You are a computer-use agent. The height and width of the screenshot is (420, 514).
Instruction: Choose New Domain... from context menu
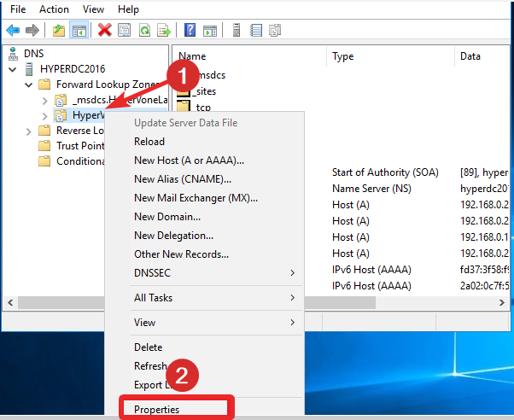click(167, 217)
